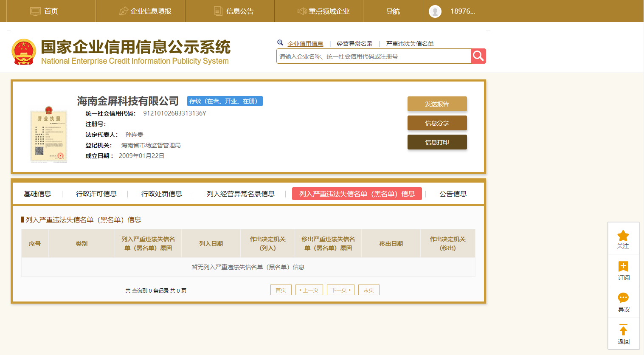Click the 类别 column header
Screen dimensions: 644x355
coord(82,244)
